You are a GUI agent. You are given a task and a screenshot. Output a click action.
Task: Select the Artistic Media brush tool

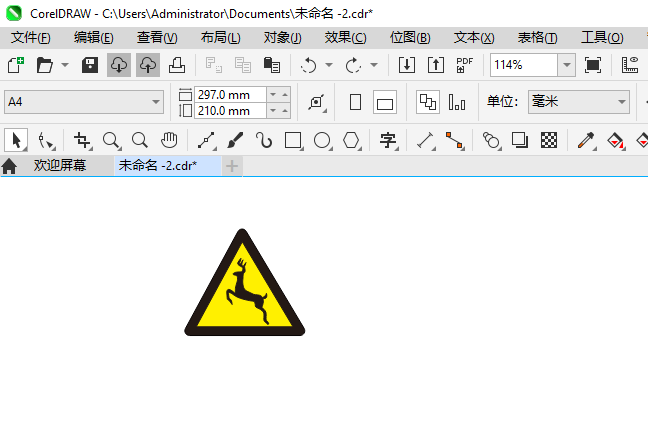point(235,140)
